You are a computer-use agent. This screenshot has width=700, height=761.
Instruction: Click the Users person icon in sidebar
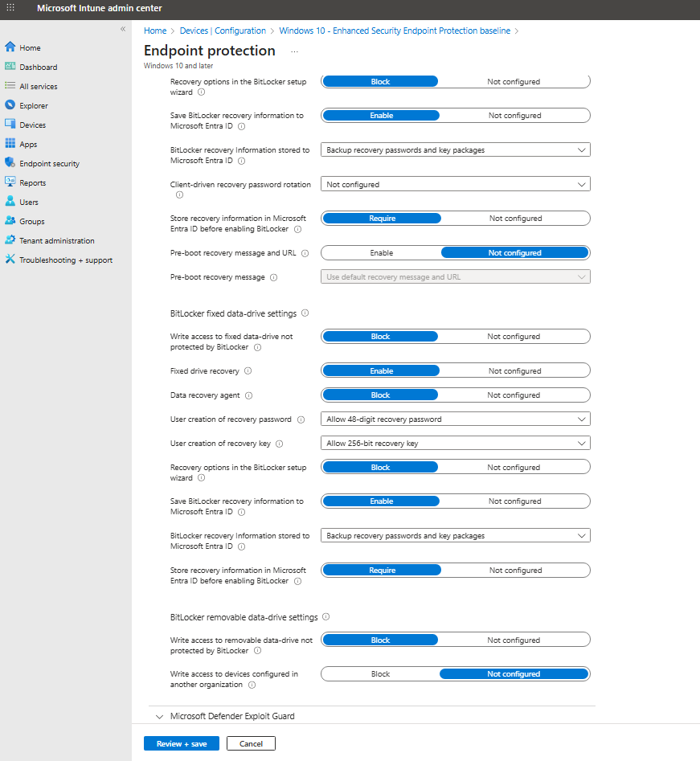click(10, 202)
